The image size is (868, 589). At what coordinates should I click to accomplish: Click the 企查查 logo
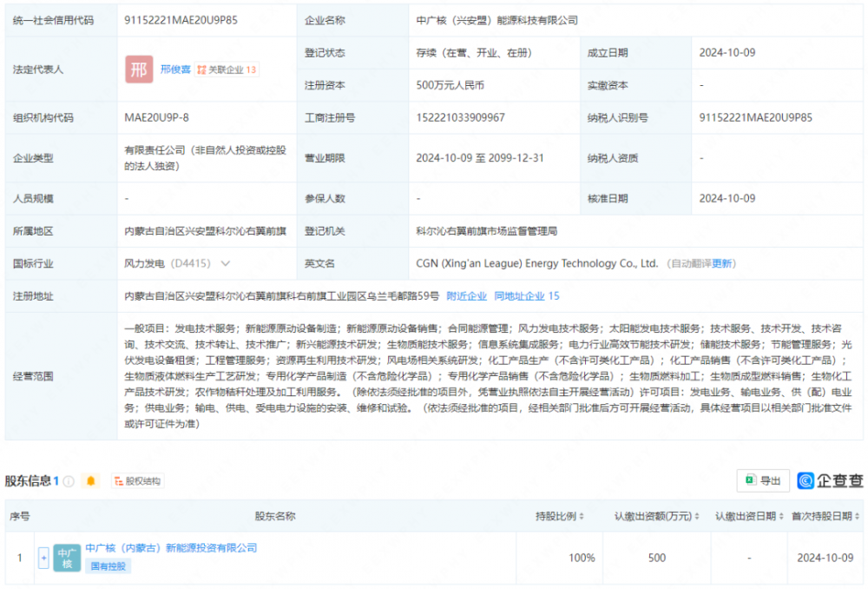point(830,480)
